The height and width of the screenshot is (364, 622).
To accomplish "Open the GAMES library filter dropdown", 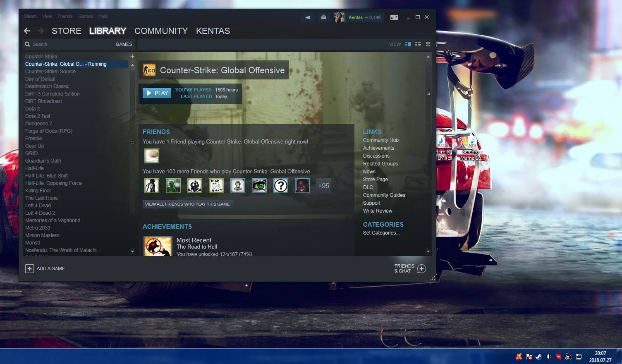I will pos(124,44).
